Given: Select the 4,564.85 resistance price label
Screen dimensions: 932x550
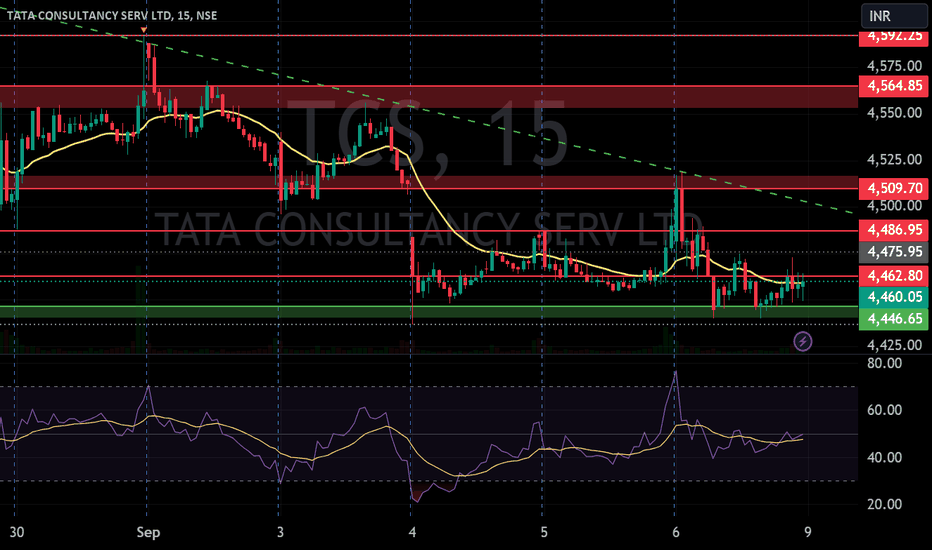Looking at the screenshot, I should pos(893,86).
